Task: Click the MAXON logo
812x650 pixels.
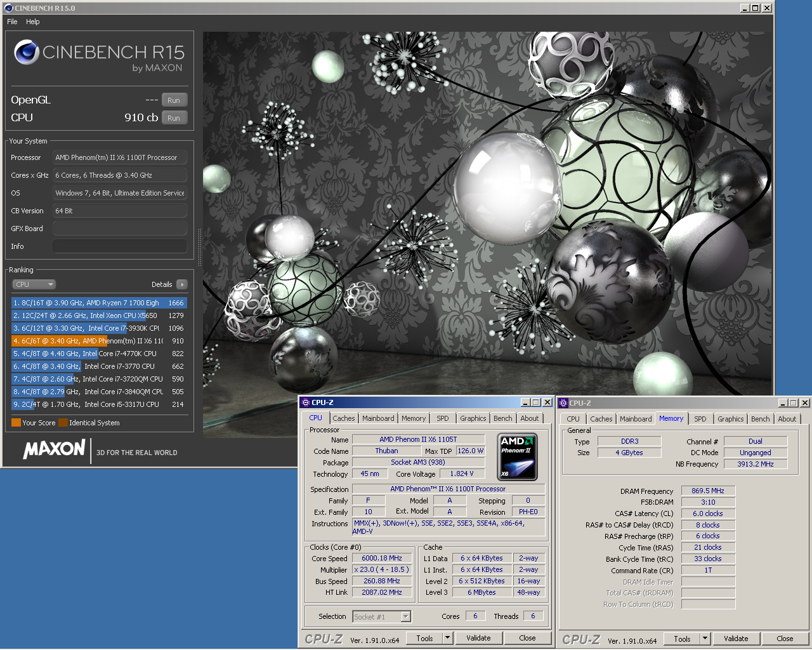Action: click(x=55, y=449)
